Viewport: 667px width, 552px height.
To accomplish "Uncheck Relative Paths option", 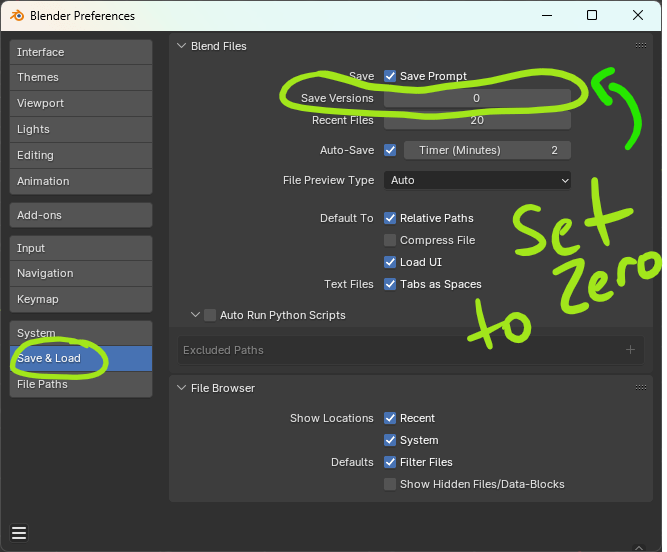I will point(390,218).
